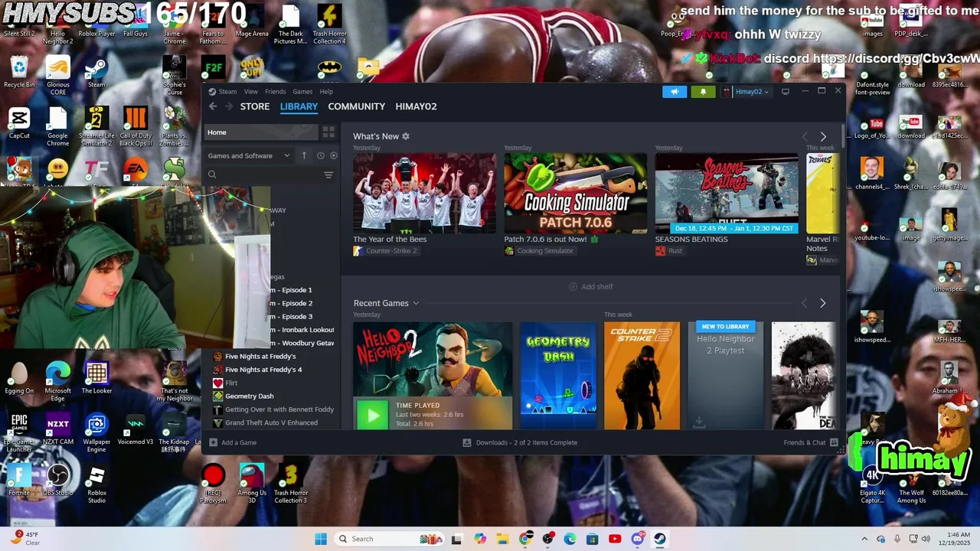The height and width of the screenshot is (551, 980).
Task: Click taskbar Search box
Action: pos(390,539)
